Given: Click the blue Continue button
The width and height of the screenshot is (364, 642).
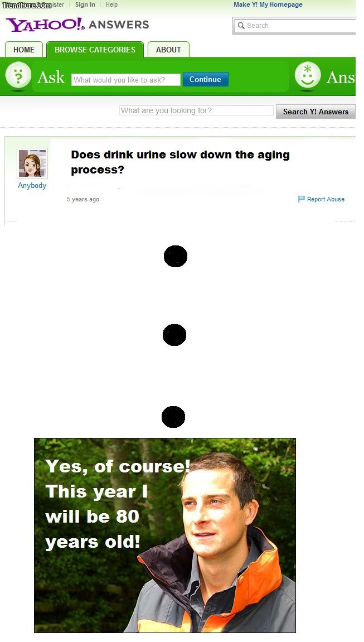Looking at the screenshot, I should pyautogui.click(x=205, y=79).
